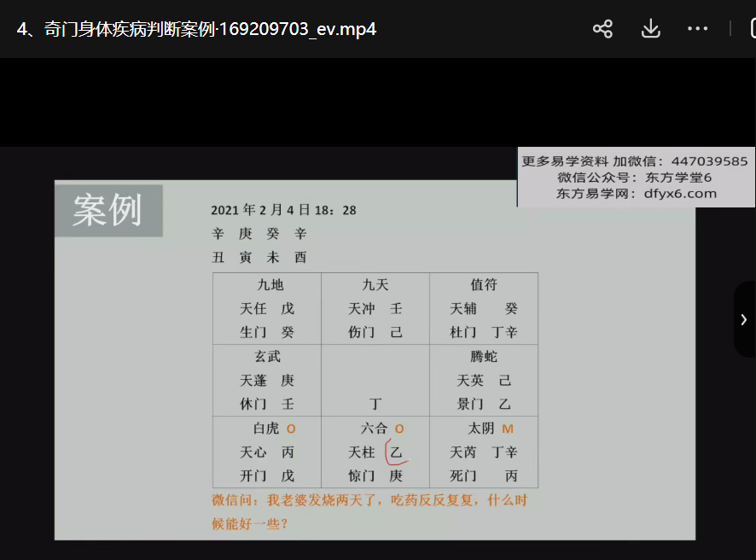Download the video with the download icon

pyautogui.click(x=650, y=29)
